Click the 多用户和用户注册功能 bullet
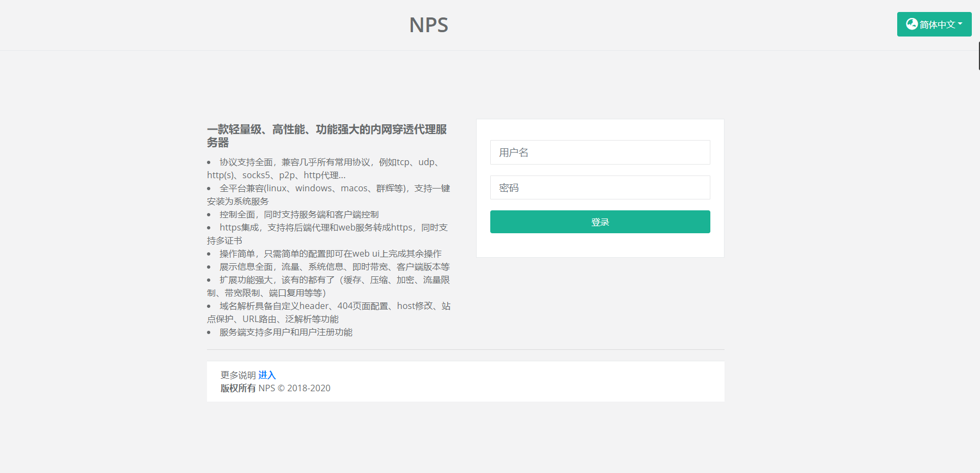The height and width of the screenshot is (473, 980). pos(285,332)
